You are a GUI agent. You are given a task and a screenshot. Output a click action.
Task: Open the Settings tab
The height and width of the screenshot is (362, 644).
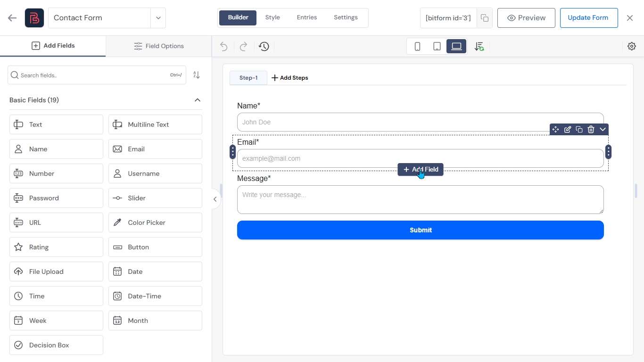[346, 17]
